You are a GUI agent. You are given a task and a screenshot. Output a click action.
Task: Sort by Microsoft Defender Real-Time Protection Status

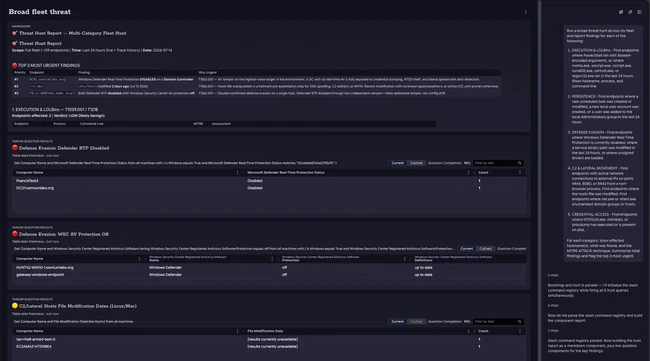point(286,172)
